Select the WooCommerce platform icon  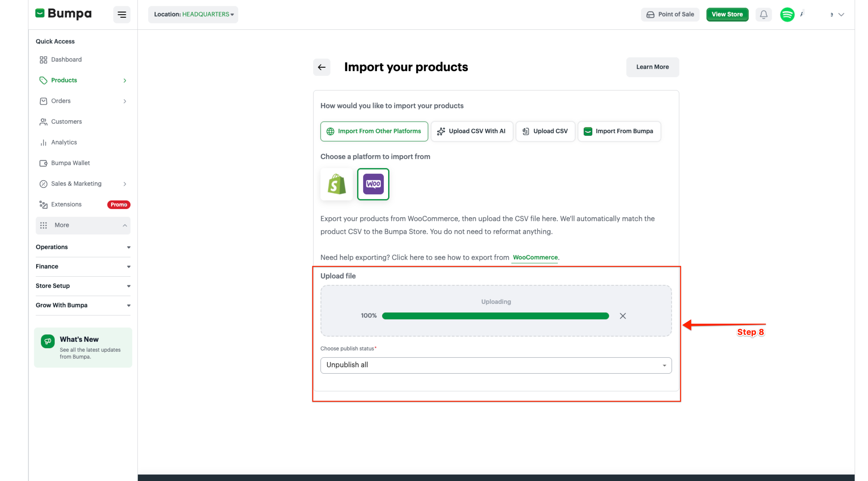pos(373,184)
